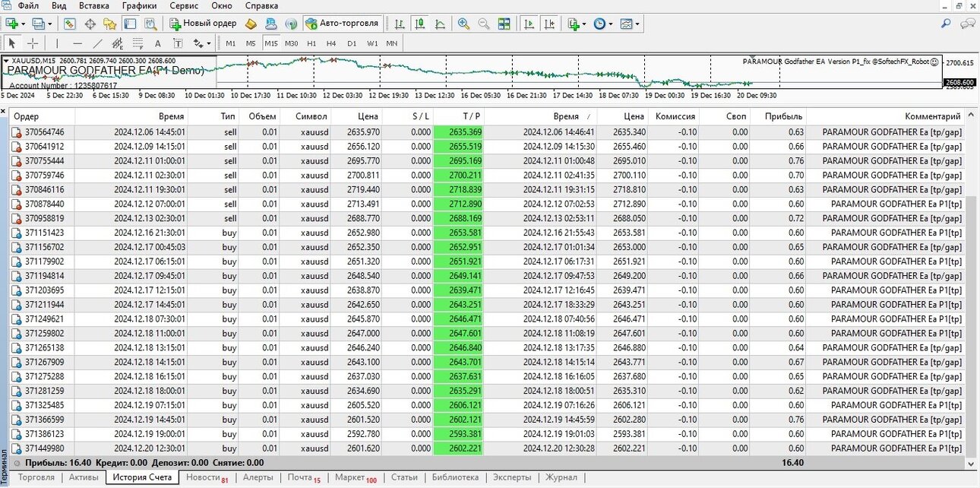Viewport: 980px width, 488px height.
Task: Sort by the Символ column header
Action: click(305, 116)
